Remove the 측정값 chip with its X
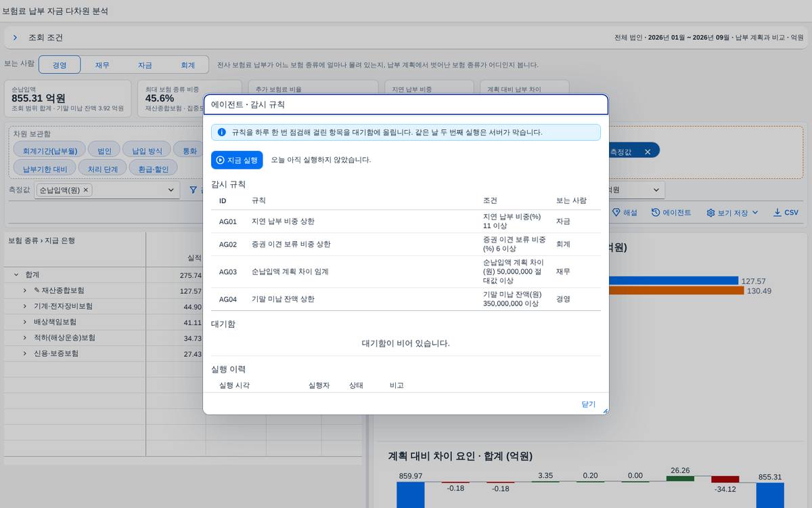 pyautogui.click(x=647, y=152)
